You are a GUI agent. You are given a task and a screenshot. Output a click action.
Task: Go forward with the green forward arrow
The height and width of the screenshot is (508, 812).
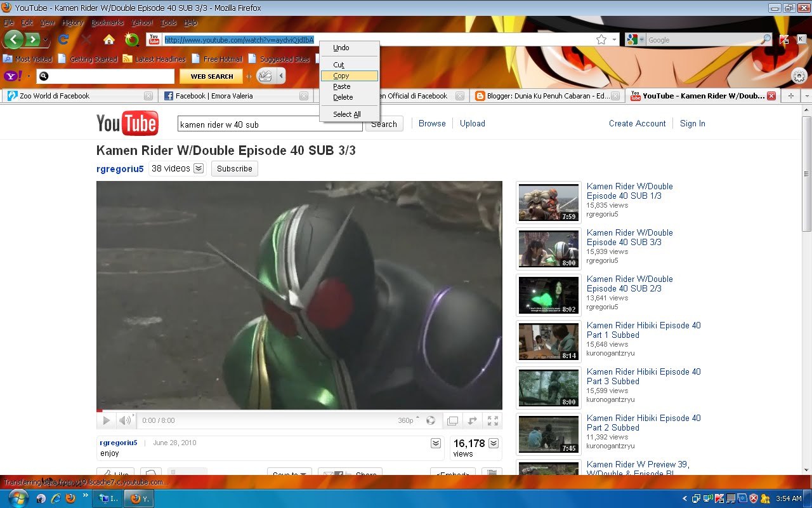tap(32, 39)
